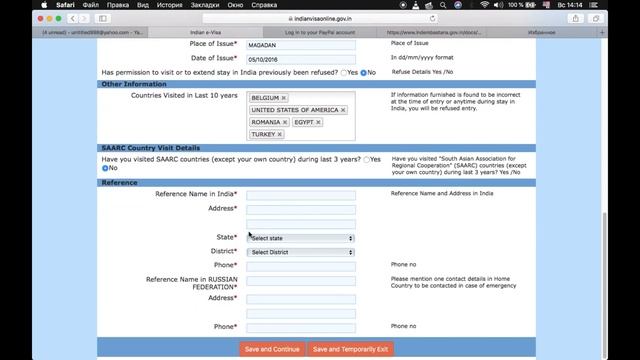Remove ROMANIA from visited countries
This screenshot has width=640, height=360.
pos(285,122)
